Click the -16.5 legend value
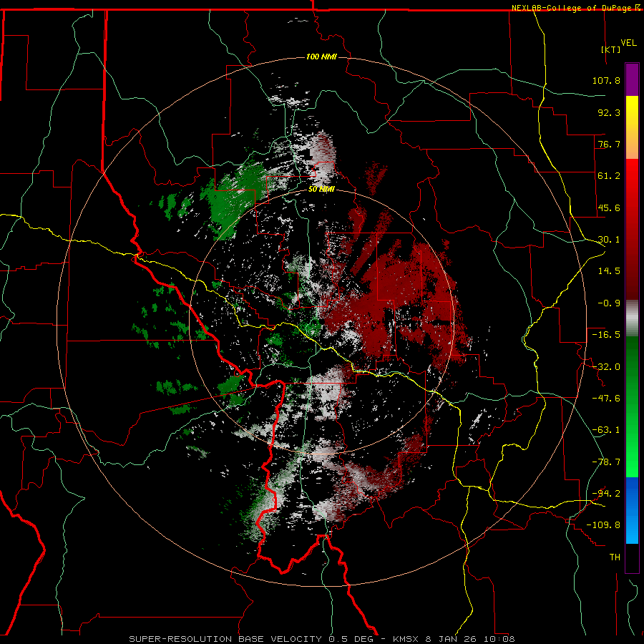 pos(606,335)
